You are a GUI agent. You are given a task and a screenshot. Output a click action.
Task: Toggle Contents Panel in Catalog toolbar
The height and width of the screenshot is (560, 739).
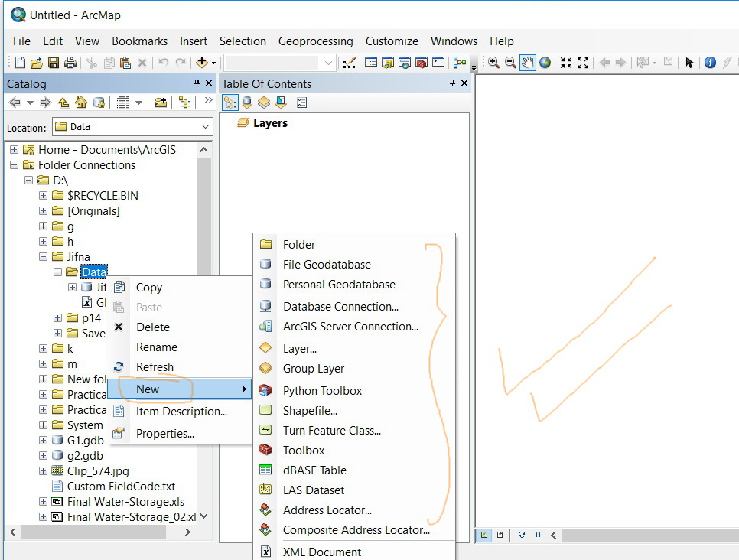184,103
